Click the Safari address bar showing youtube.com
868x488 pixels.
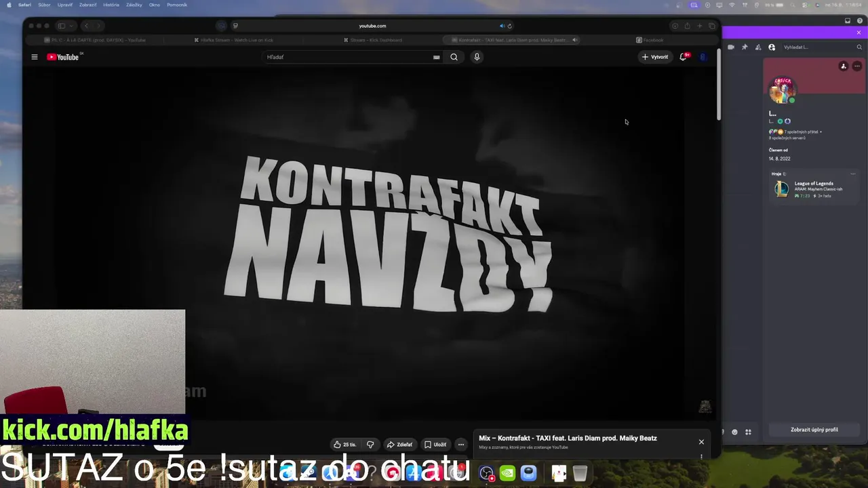point(372,26)
